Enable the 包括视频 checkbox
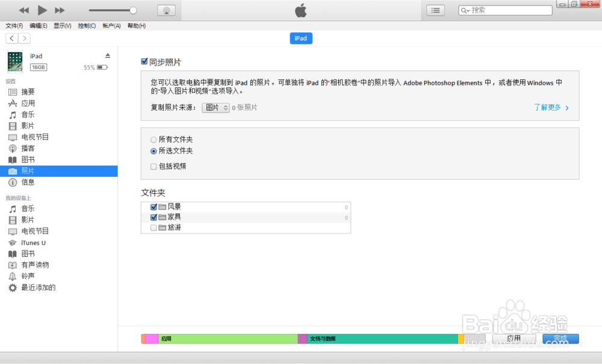Screen dimensions: 602x364 (x=154, y=167)
